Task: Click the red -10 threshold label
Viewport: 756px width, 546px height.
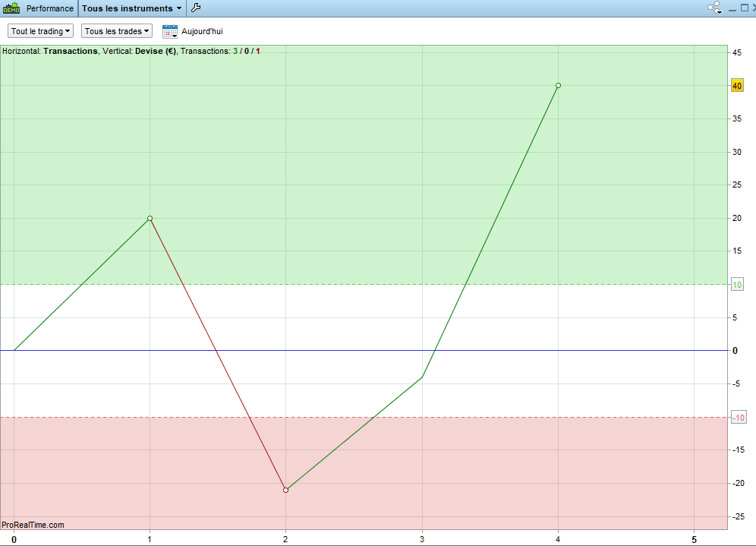Action: click(739, 417)
